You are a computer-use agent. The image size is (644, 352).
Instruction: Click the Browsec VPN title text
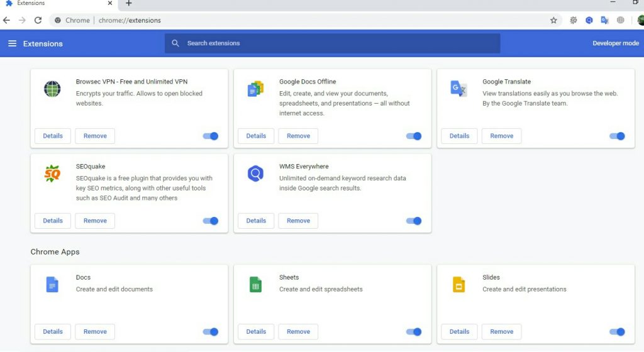click(x=131, y=81)
